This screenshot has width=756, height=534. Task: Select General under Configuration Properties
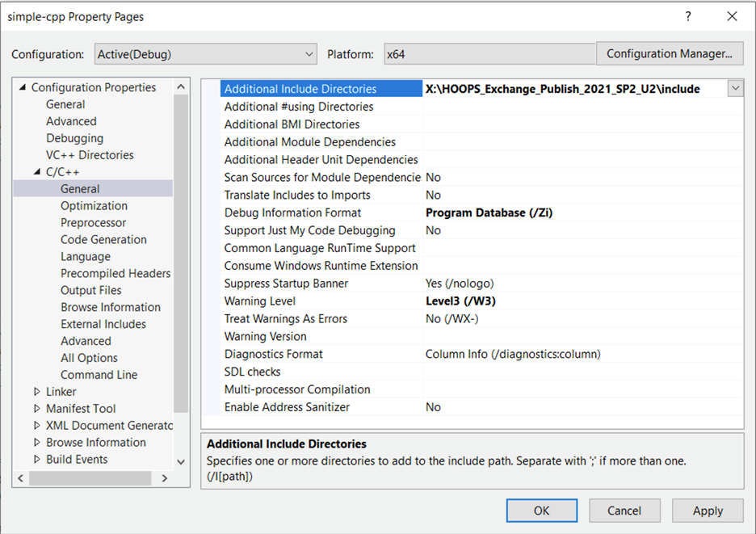65,104
